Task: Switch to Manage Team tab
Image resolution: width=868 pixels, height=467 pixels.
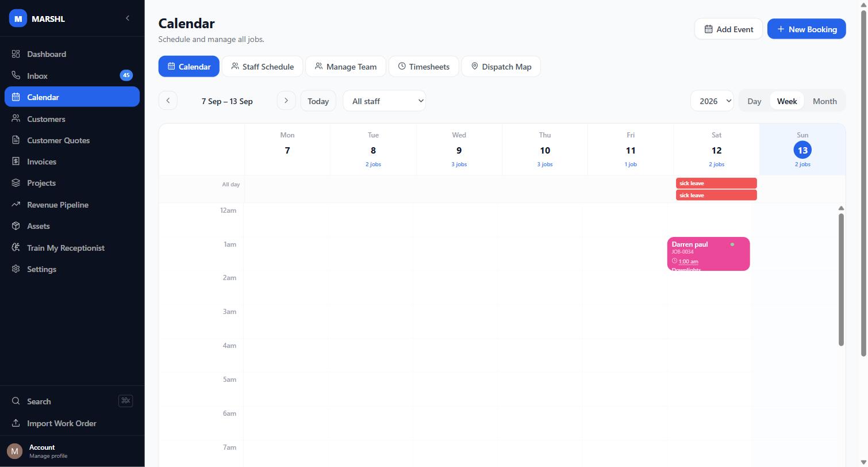Action: 345,66
